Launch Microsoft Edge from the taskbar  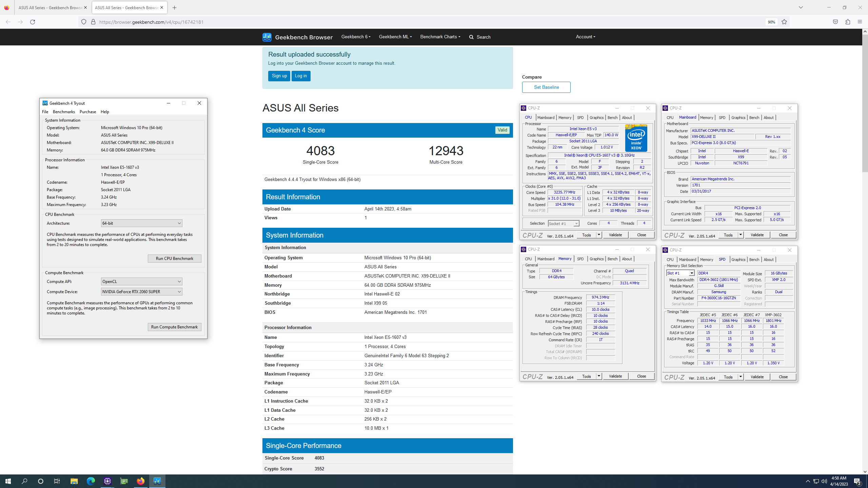click(x=91, y=481)
